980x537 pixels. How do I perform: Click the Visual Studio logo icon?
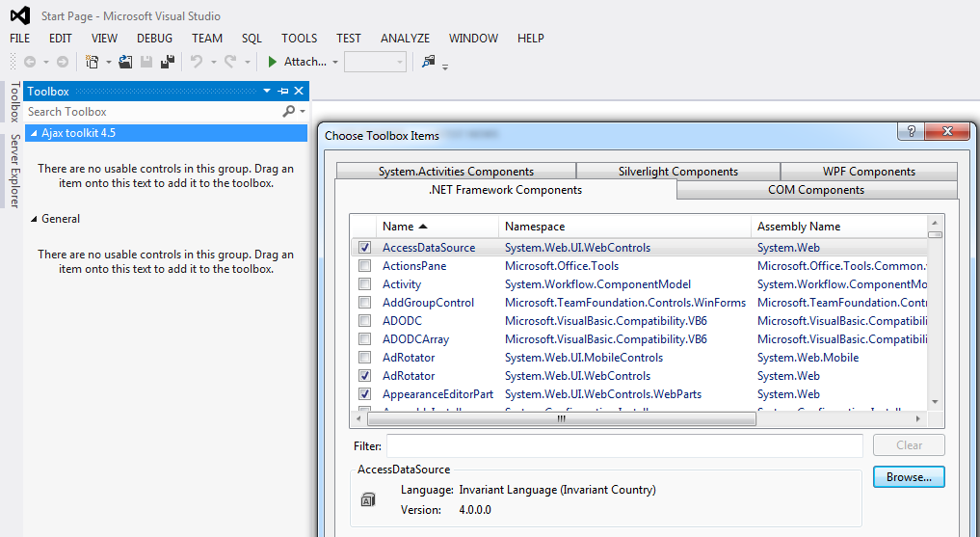[x=20, y=15]
